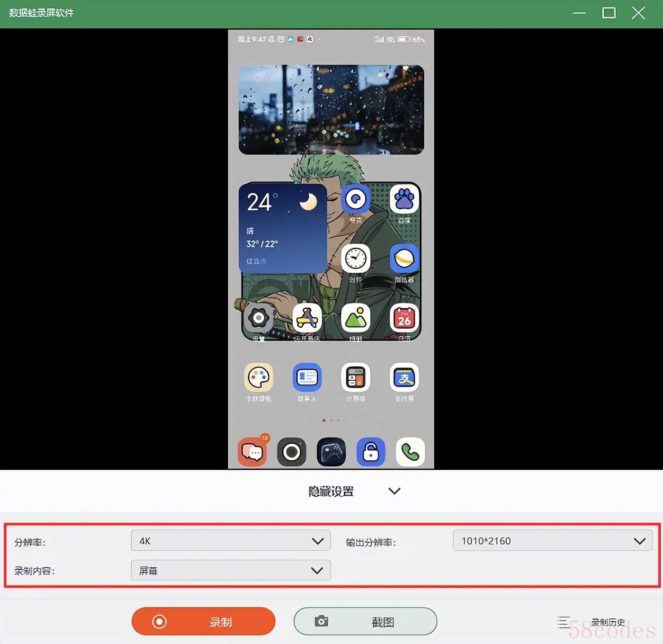This screenshot has width=663, height=644.
Task: Tap the 65% battery indicator on phone
Action: click(x=411, y=39)
